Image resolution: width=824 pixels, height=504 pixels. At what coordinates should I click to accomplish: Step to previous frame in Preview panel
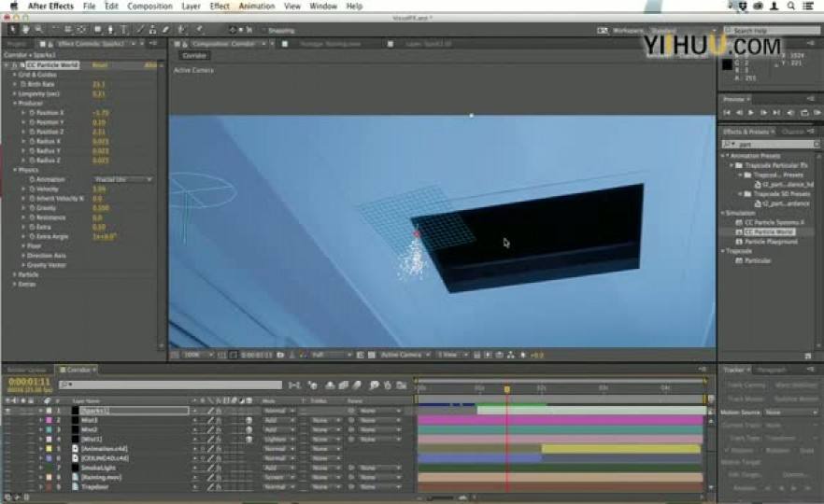[x=739, y=112]
